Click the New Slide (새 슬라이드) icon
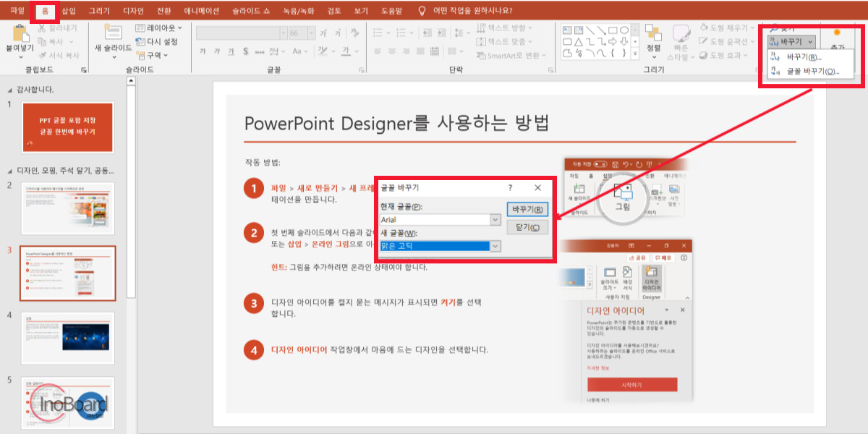Image resolution: width=868 pixels, height=434 pixels. tap(113, 32)
